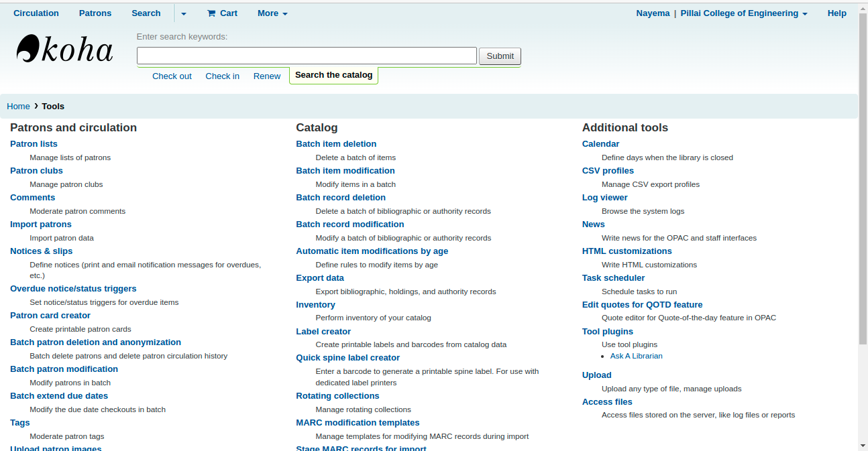Viewport: 868px width, 451px height.
Task: Open the Calendar tool link
Action: (600, 144)
